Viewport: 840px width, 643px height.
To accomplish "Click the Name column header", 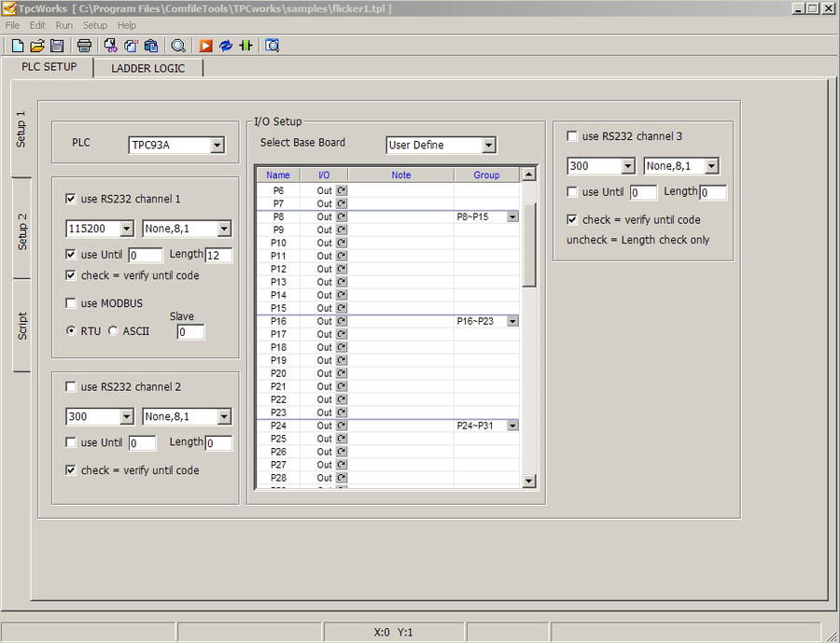I will click(x=278, y=175).
